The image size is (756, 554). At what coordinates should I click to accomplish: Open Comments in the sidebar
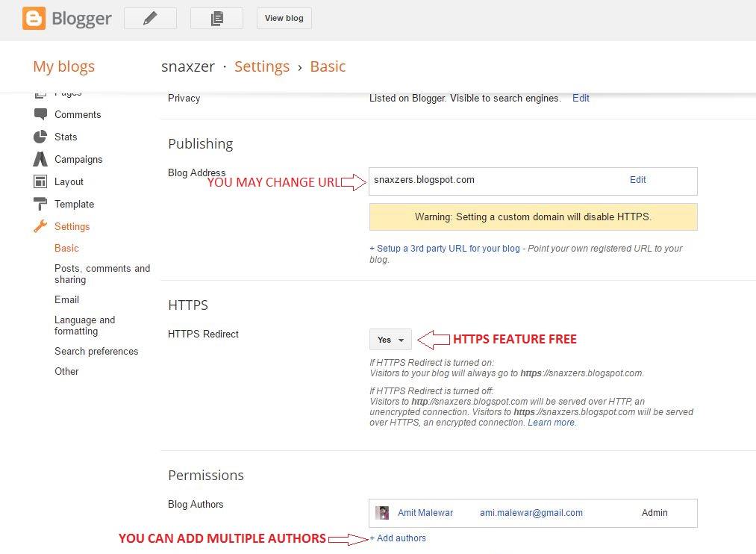click(78, 114)
